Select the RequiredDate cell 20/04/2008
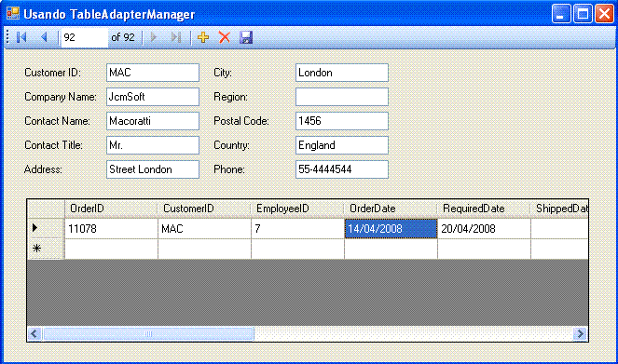The width and height of the screenshot is (618, 364). (484, 229)
